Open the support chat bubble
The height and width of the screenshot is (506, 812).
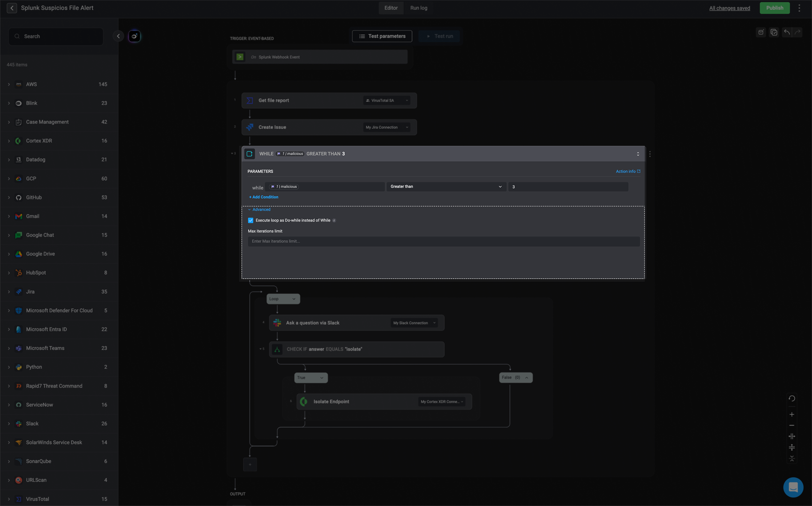click(x=793, y=487)
